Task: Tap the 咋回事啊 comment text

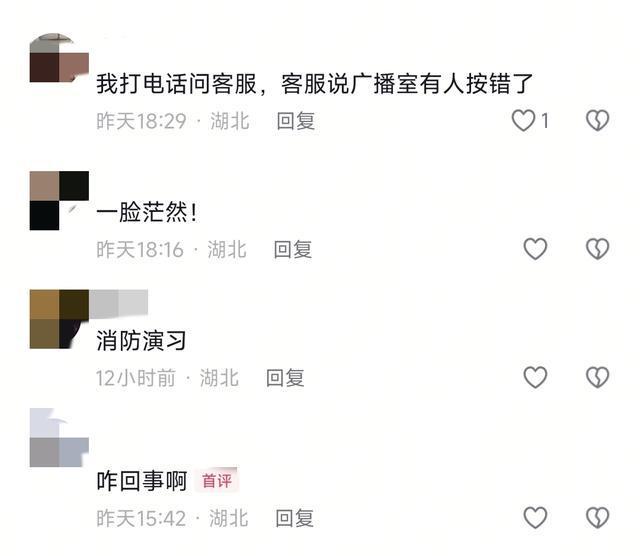Action: (x=142, y=480)
